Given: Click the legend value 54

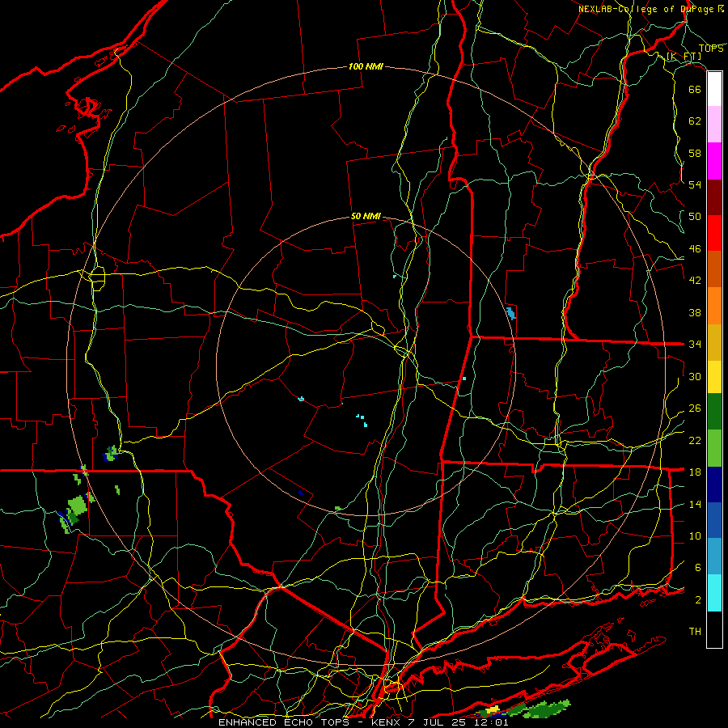Looking at the screenshot, I should 695,184.
